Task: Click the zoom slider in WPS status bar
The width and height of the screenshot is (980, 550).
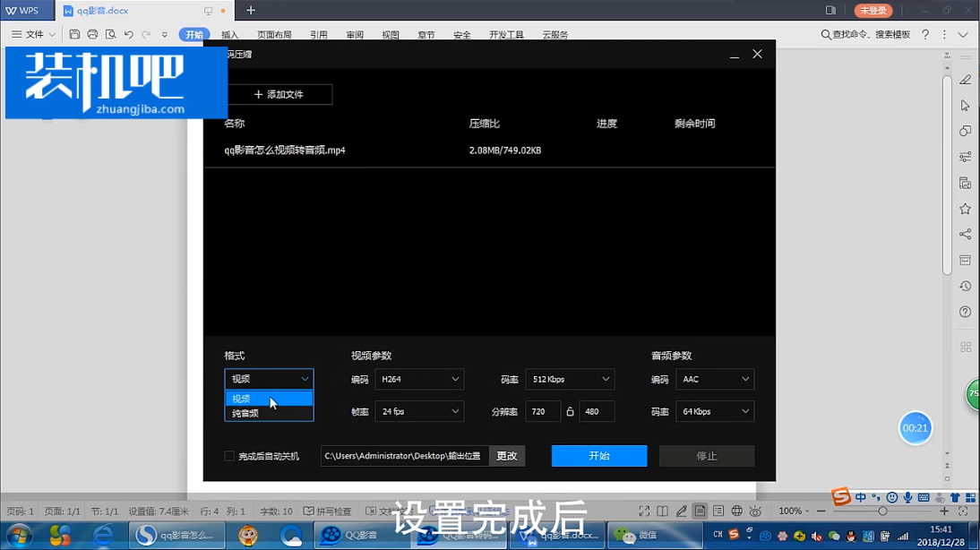Action: pos(882,511)
